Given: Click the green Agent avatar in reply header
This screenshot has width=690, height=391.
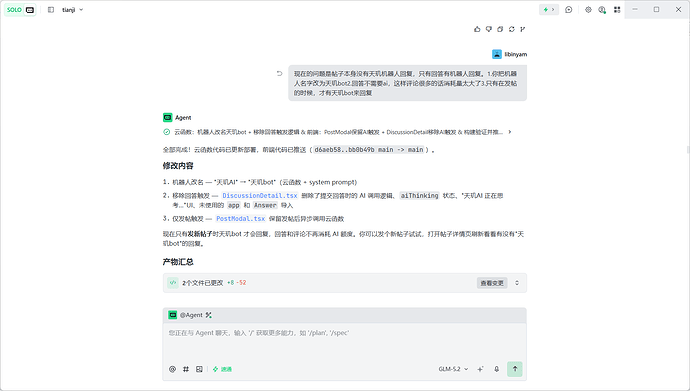Looking at the screenshot, I should click(168, 117).
